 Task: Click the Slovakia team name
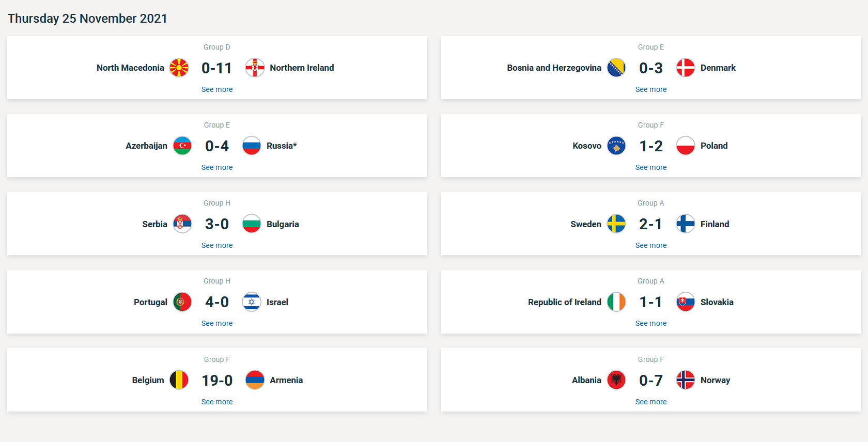(717, 302)
